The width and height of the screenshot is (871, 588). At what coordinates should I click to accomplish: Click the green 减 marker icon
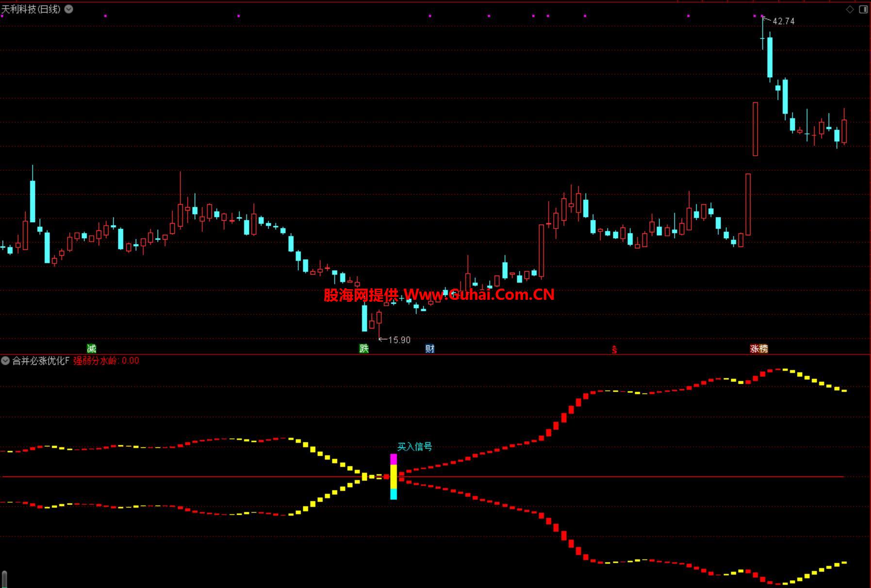(91, 348)
